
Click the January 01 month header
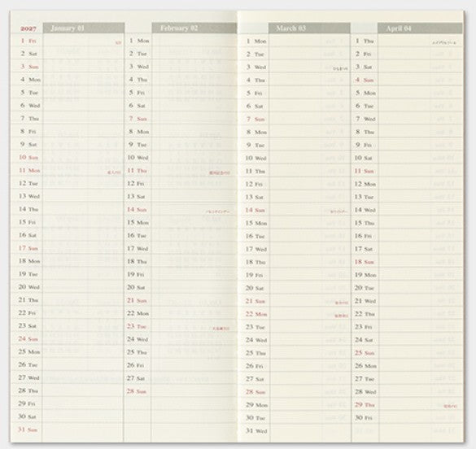84,28
